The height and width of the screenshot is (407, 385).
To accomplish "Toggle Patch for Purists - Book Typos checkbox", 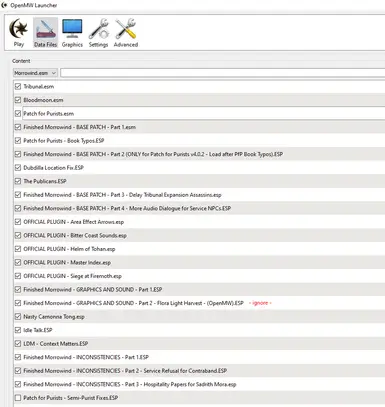I will pos(18,141).
